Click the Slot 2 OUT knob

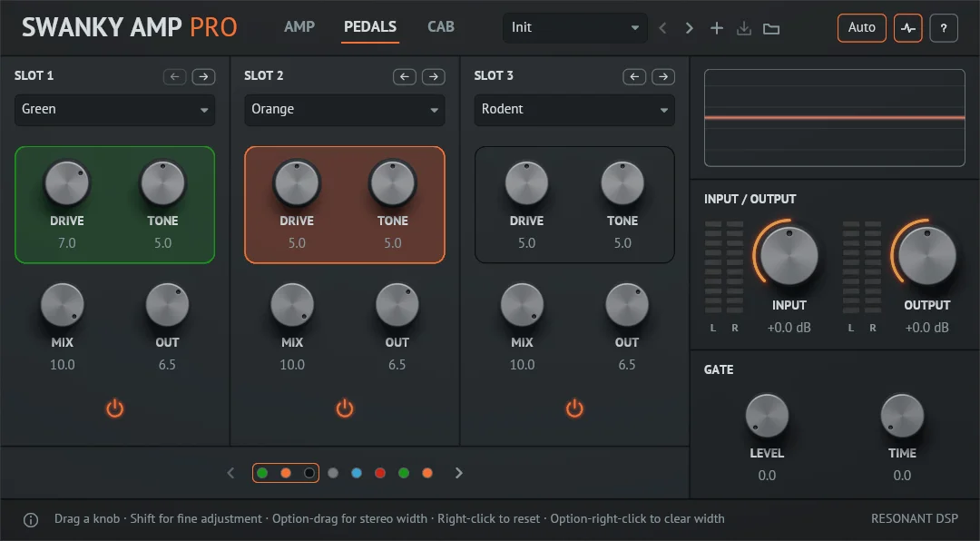point(397,305)
